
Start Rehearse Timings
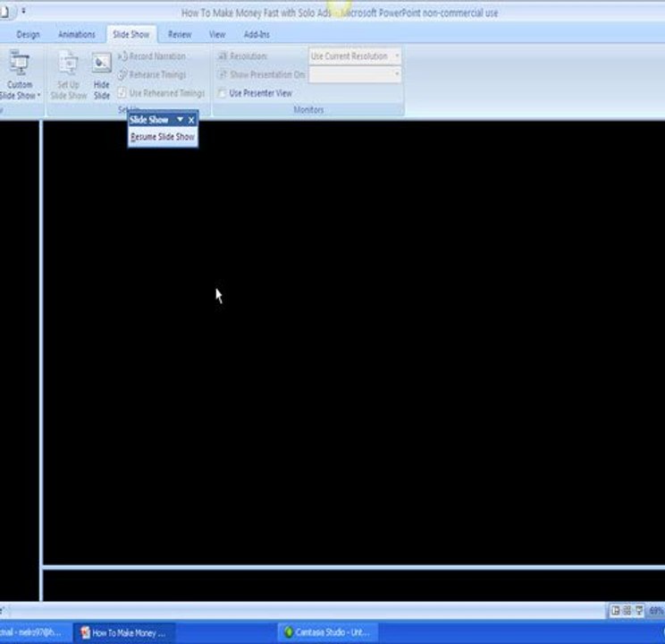point(152,75)
